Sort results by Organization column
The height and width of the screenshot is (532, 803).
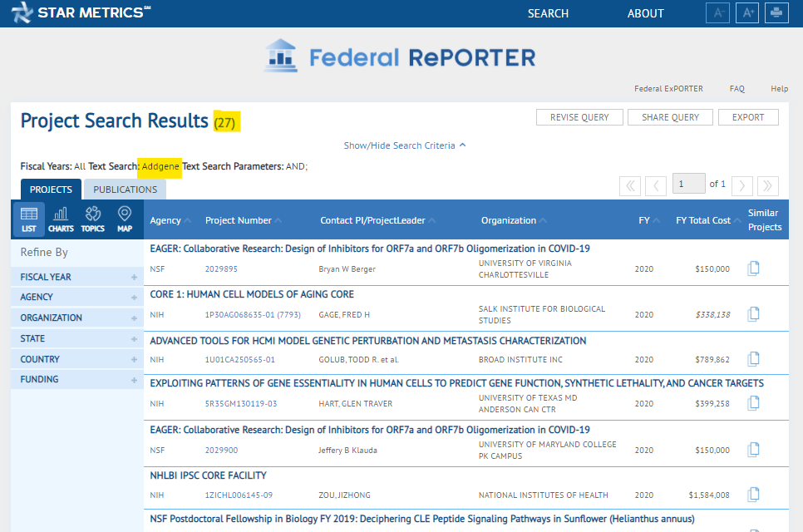point(514,220)
